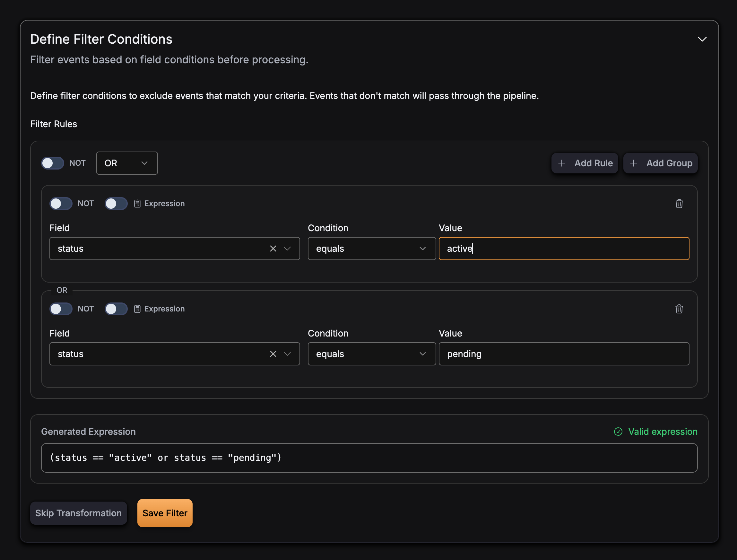
Task: Click the plus icon on Add Rule
Action: tap(562, 163)
